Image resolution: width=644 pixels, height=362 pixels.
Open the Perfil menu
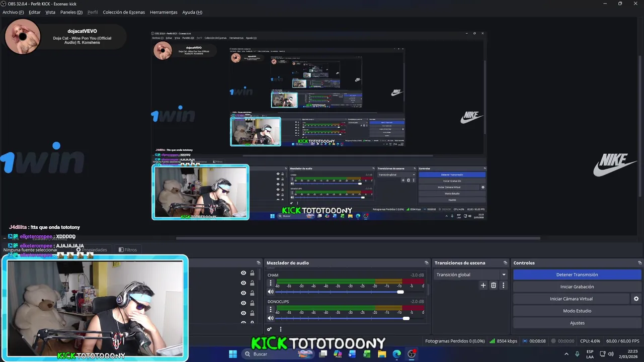(93, 12)
